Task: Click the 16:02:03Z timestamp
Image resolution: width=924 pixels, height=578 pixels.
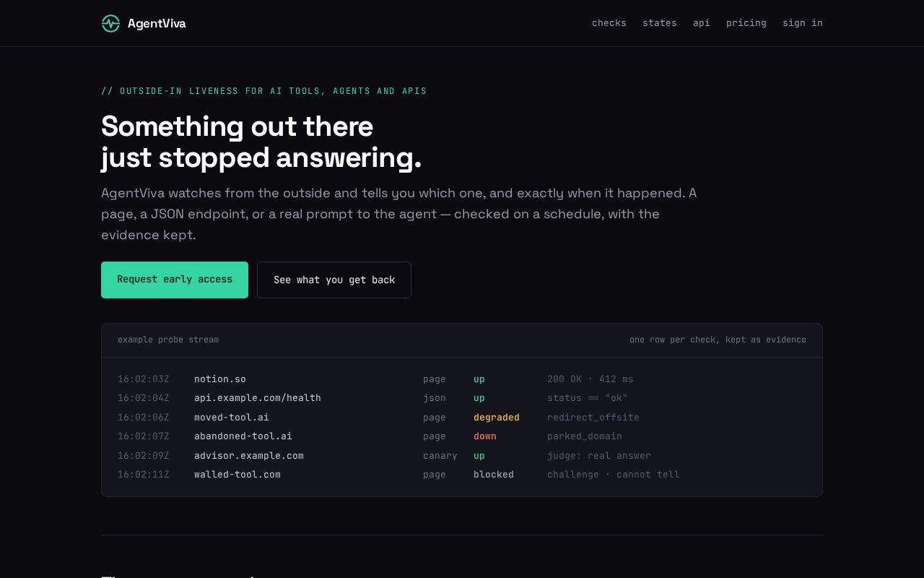Action: (x=144, y=379)
